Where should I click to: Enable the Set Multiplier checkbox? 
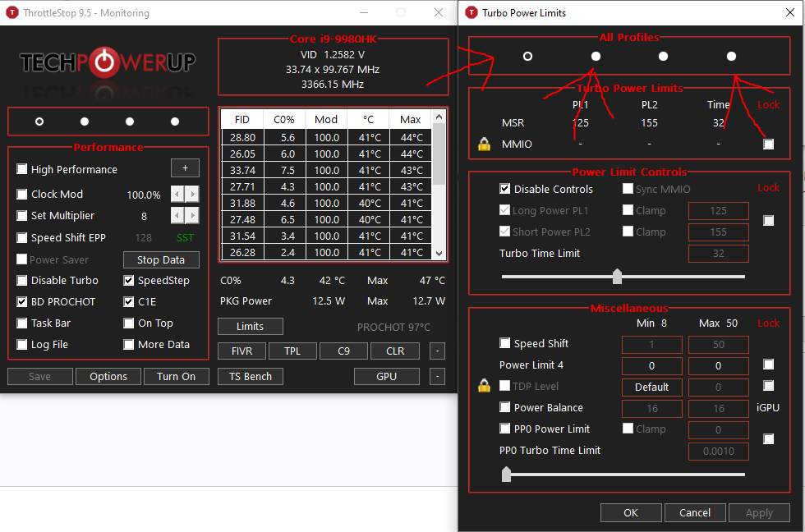tap(21, 215)
